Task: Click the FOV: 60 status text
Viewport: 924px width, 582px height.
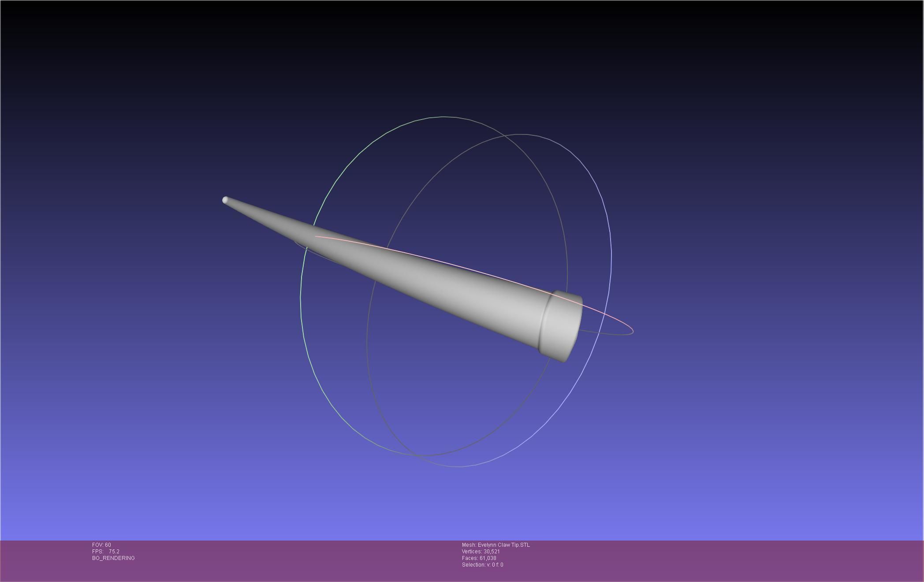Action: 101,545
